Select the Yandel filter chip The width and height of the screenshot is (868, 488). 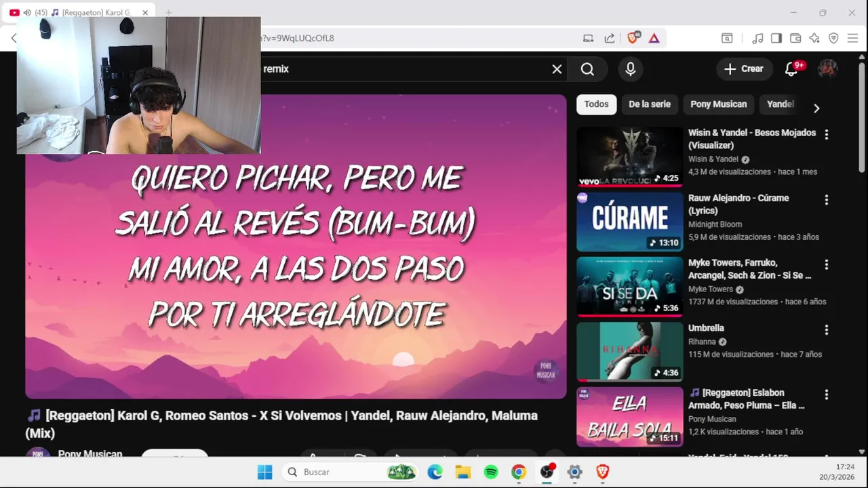(x=780, y=104)
